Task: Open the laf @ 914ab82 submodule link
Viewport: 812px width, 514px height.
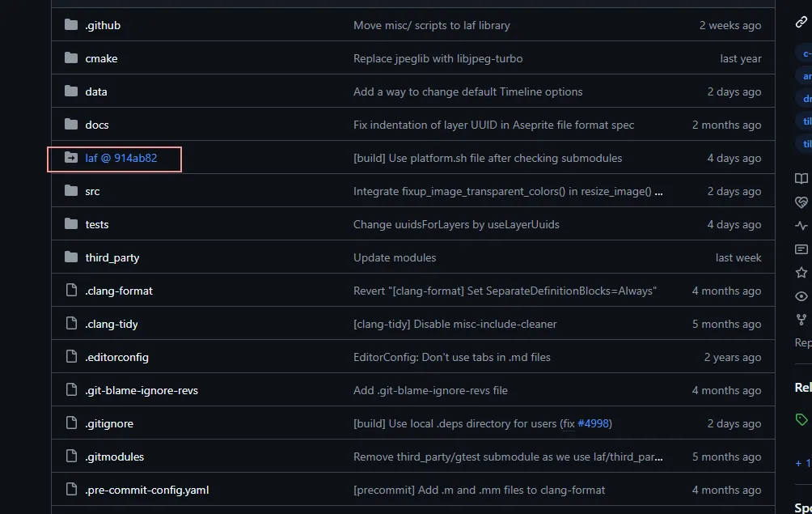Action: 121,158
